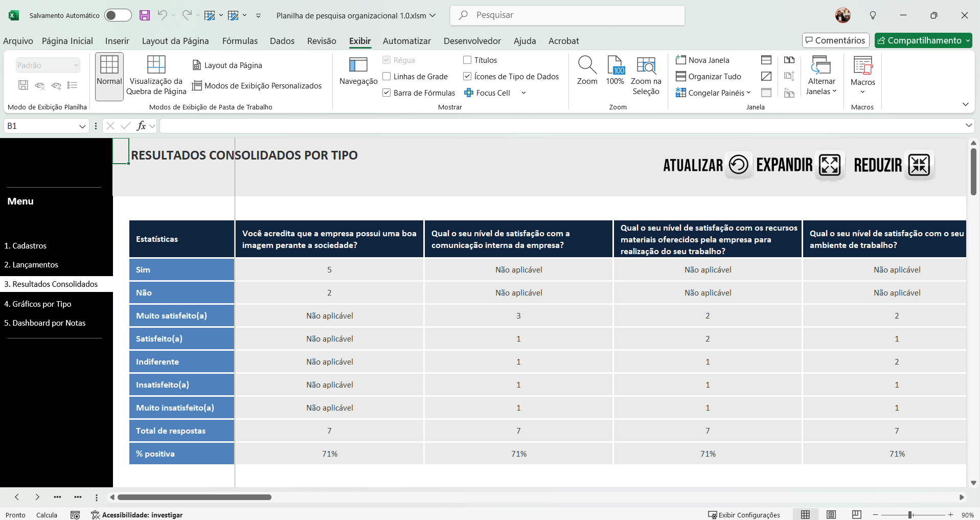Click the ATUALIZAR refresh icon
Viewport: 980px width, 520px height.
pyautogui.click(x=738, y=165)
